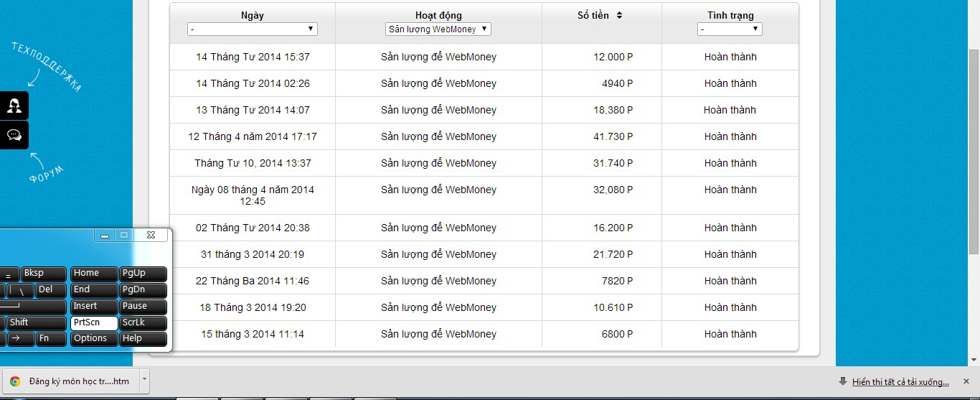Image resolution: width=980 pixels, height=400 pixels.
Task: Select the amount 21.720 P
Action: pyautogui.click(x=613, y=254)
